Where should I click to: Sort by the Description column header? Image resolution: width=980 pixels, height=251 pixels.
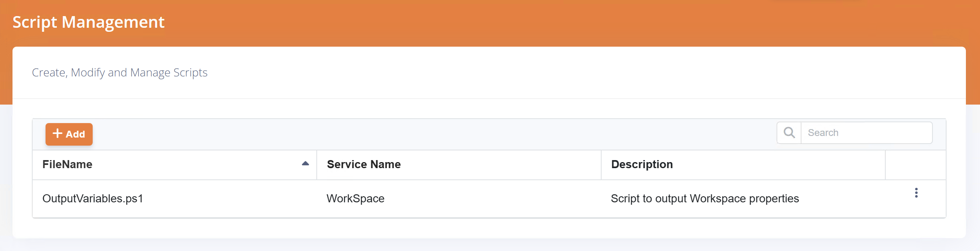(x=642, y=165)
